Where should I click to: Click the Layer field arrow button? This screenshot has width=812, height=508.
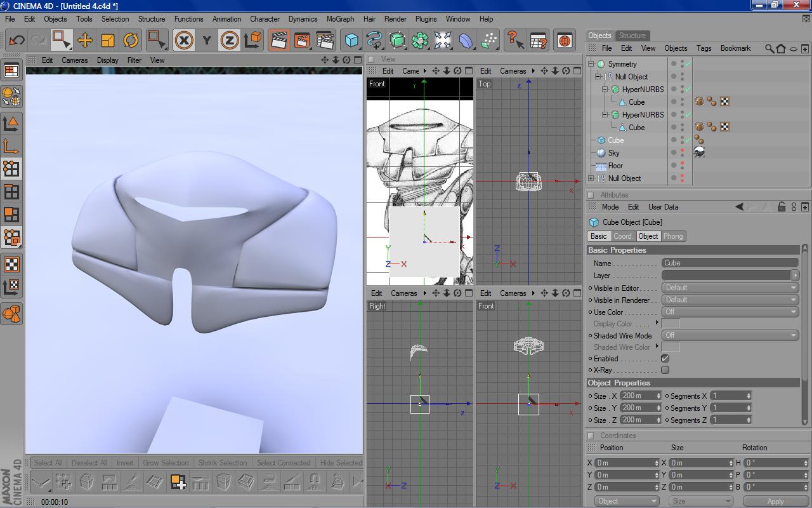coord(795,276)
